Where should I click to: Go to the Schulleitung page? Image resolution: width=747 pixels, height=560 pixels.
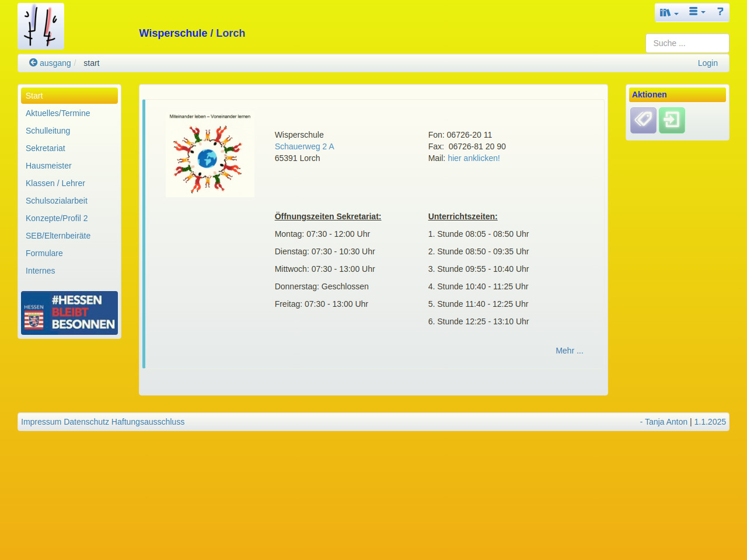[48, 131]
